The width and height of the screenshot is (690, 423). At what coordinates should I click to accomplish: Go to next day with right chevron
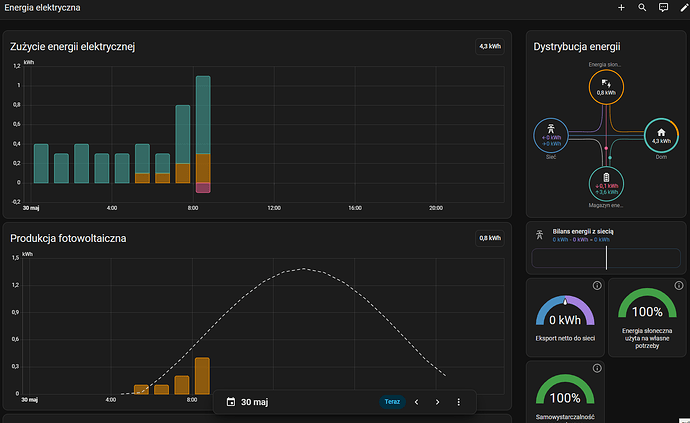click(x=437, y=402)
